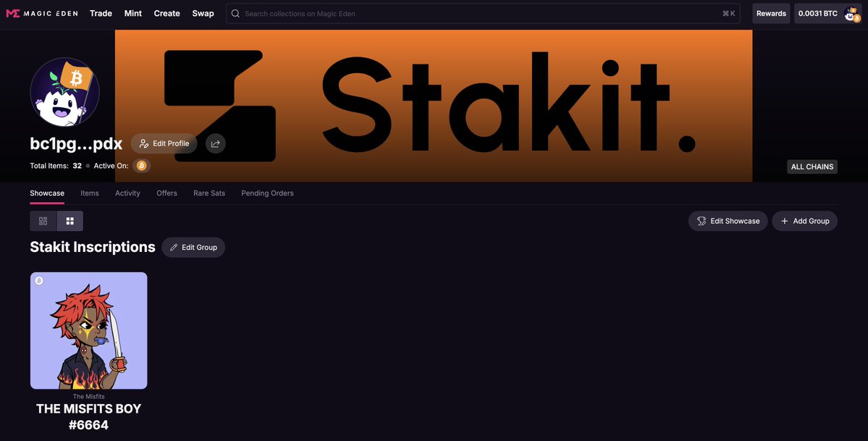The width and height of the screenshot is (868, 441).
Task: Switch to the Showcase tab
Action: 47,193
